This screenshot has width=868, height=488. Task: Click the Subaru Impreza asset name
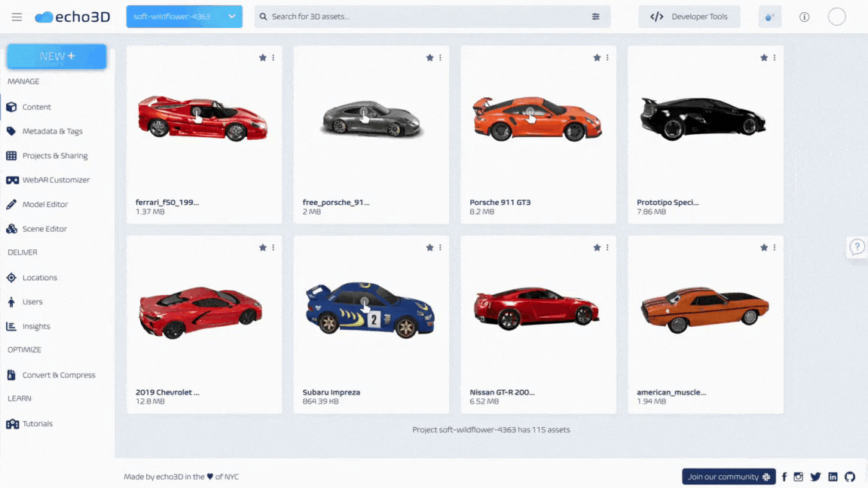pyautogui.click(x=331, y=392)
